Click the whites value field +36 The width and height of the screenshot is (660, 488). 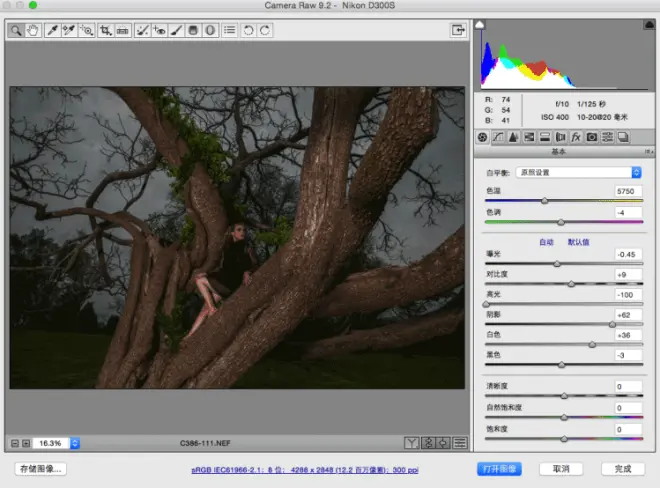[x=628, y=335]
